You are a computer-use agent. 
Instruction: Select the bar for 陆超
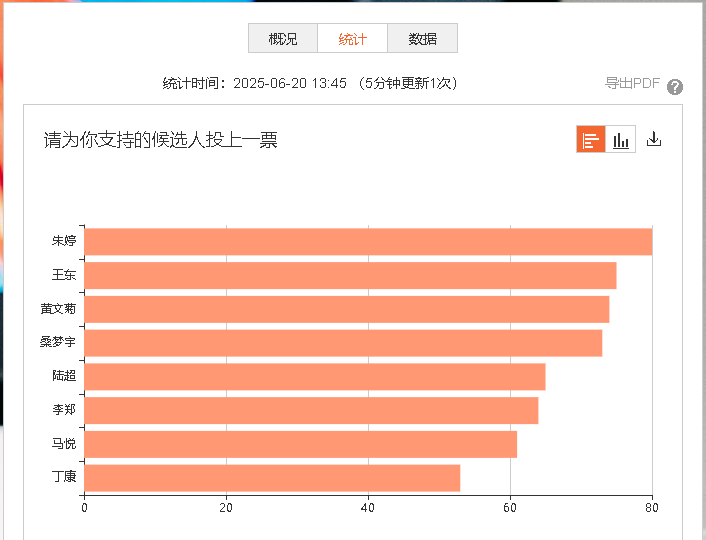314,377
